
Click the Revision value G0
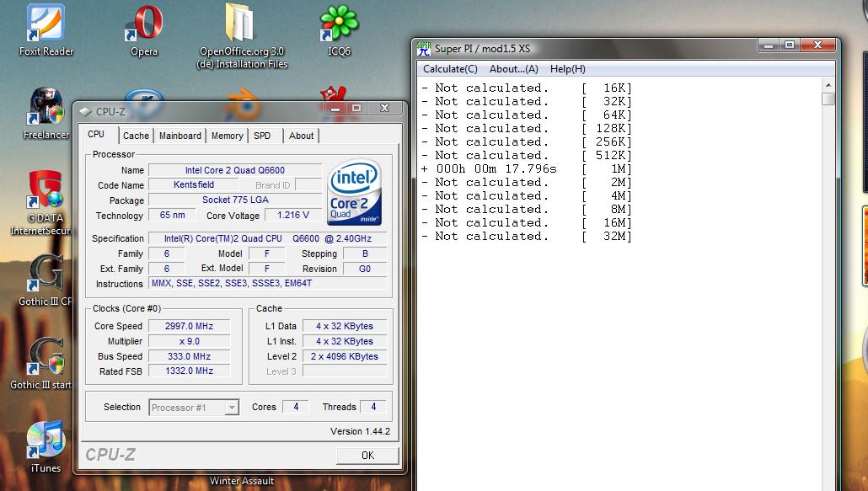tap(365, 269)
